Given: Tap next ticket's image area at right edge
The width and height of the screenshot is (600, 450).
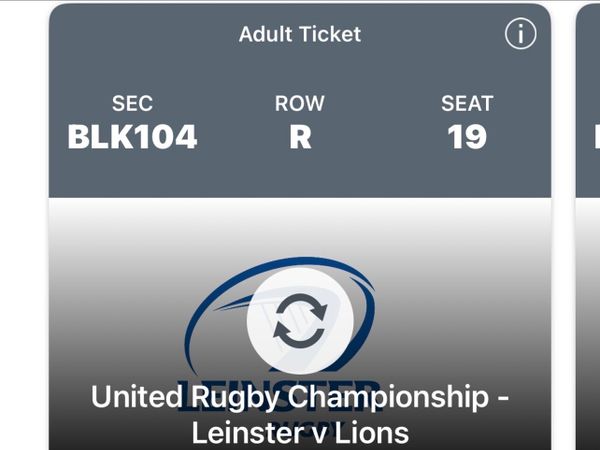Looking at the screenshot, I should pyautogui.click(x=590, y=320).
